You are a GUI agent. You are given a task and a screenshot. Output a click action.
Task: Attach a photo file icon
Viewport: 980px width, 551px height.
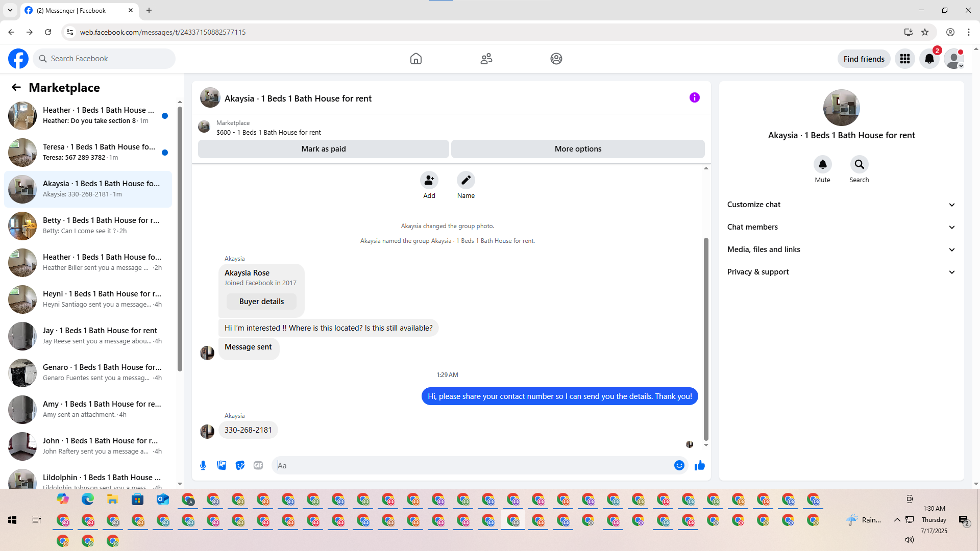coord(222,465)
